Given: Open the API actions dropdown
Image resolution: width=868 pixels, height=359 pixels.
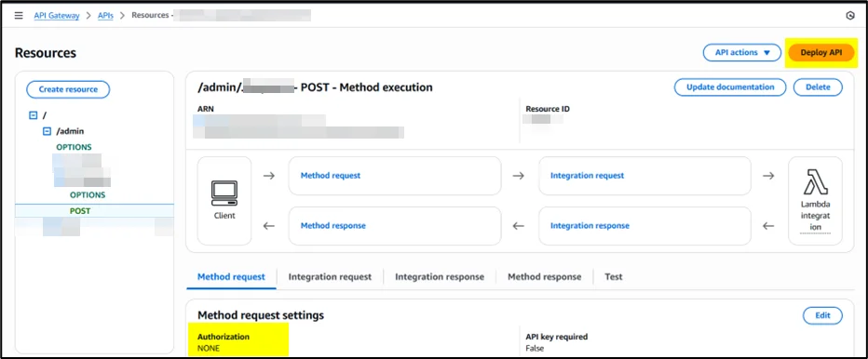Looking at the screenshot, I should pos(741,53).
